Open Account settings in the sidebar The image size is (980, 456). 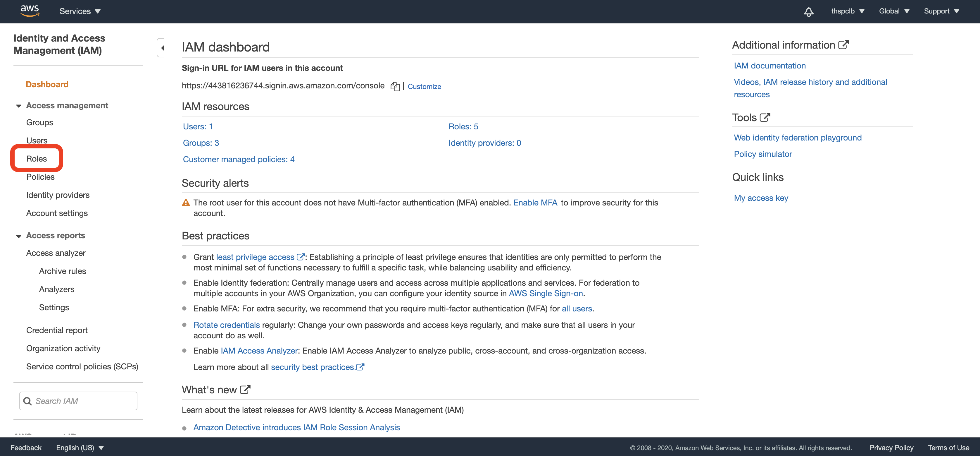57,213
